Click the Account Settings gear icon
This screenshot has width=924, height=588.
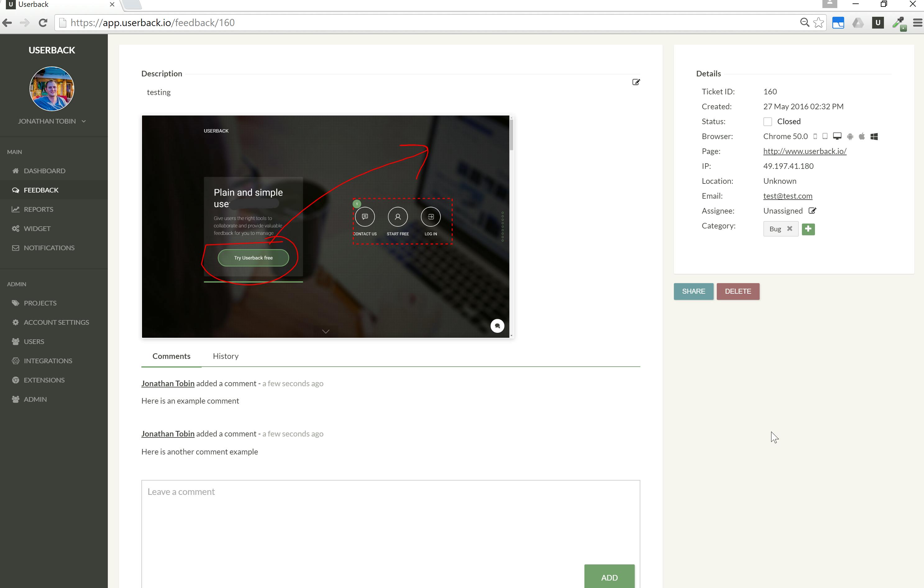15,322
